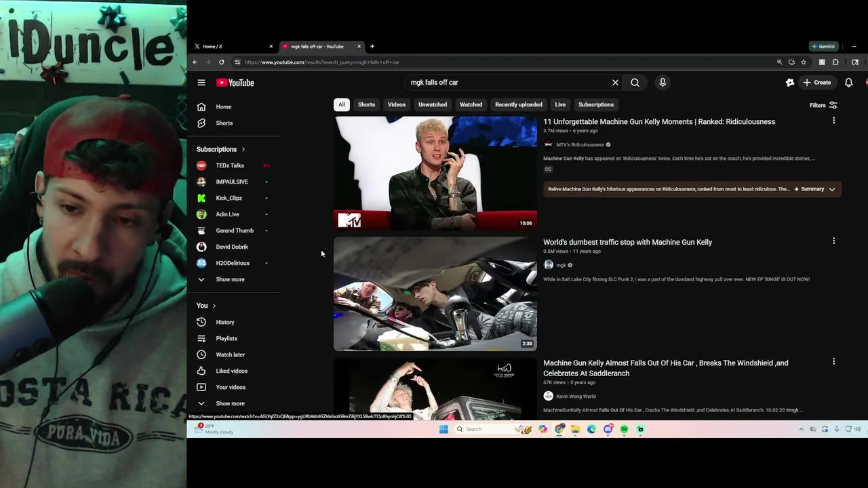Open Chrome extensions puzzle icon
Viewport: 868px width, 488px height.
point(835,62)
